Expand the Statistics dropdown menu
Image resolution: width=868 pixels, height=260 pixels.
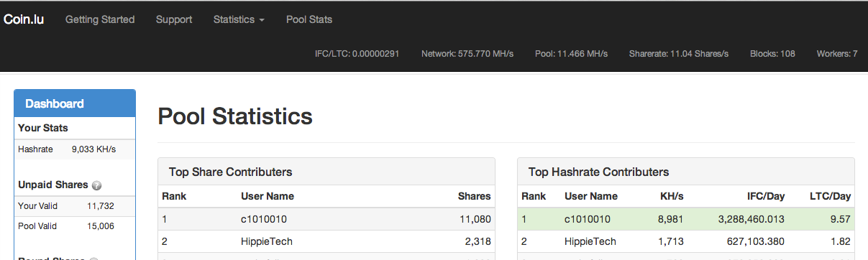click(x=239, y=19)
